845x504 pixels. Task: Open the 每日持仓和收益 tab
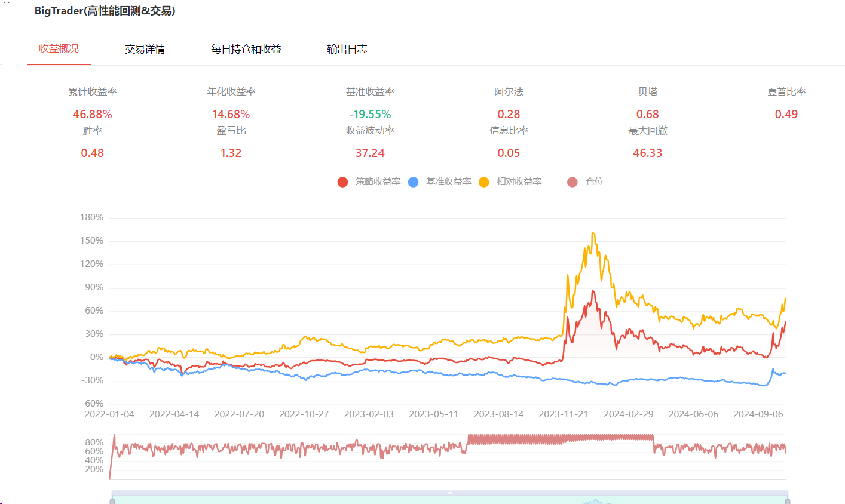click(246, 49)
